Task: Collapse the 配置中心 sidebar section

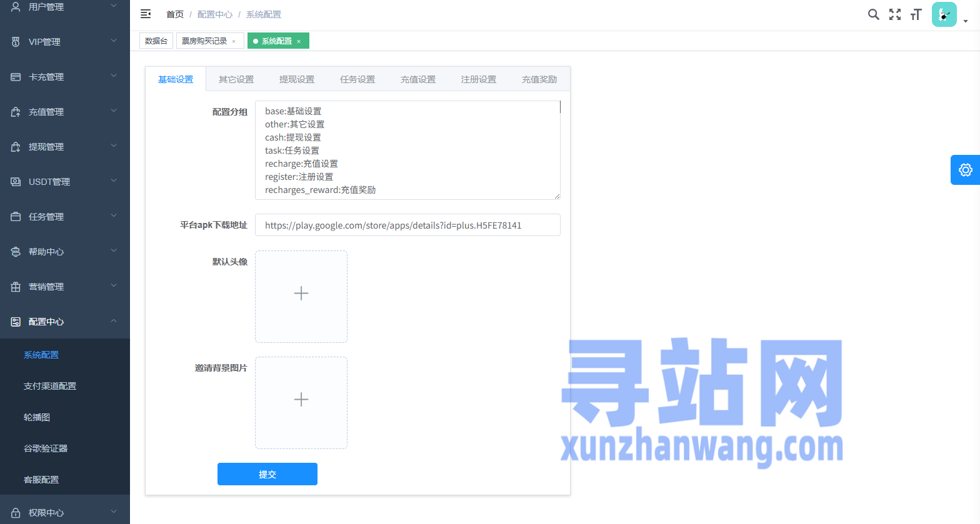Action: [x=65, y=322]
